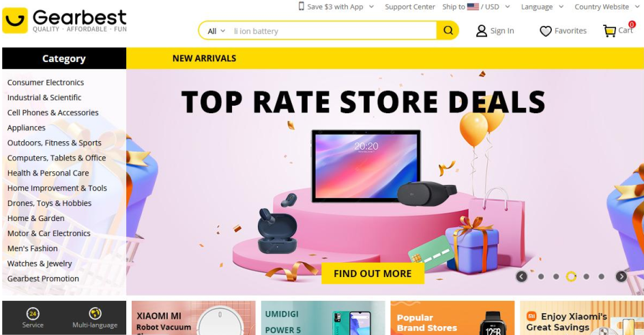This screenshot has width=644, height=335.
Task: Click the Sign In user icon
Action: point(482,31)
